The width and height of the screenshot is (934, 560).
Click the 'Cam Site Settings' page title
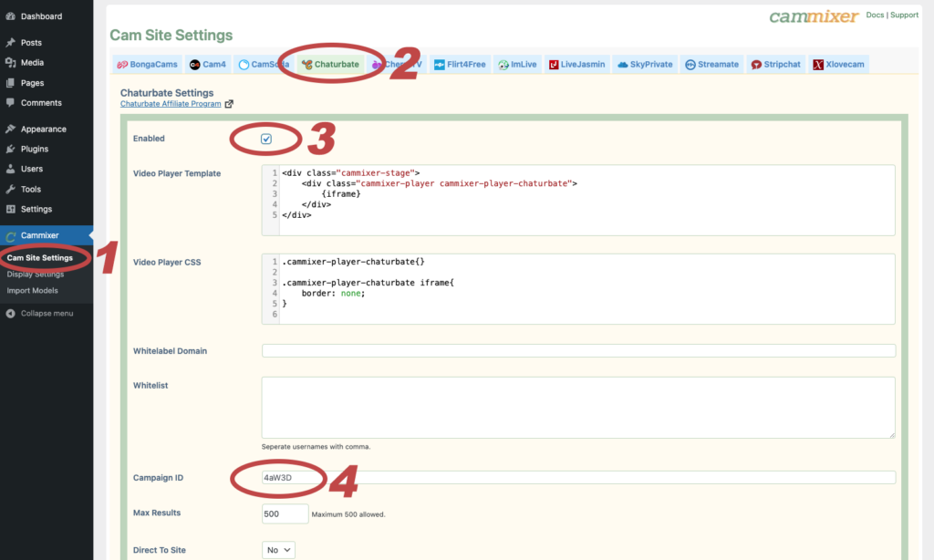pyautogui.click(x=171, y=36)
